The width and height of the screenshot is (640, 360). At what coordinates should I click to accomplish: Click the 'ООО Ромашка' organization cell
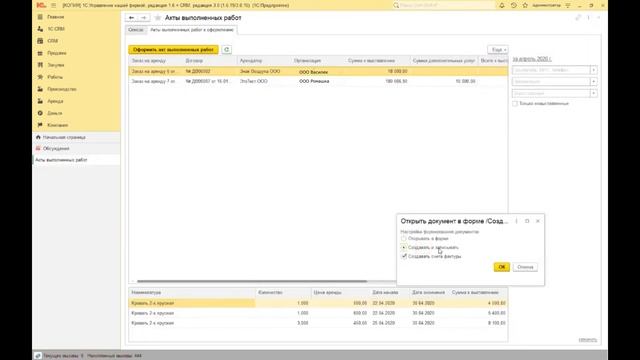[x=314, y=81]
